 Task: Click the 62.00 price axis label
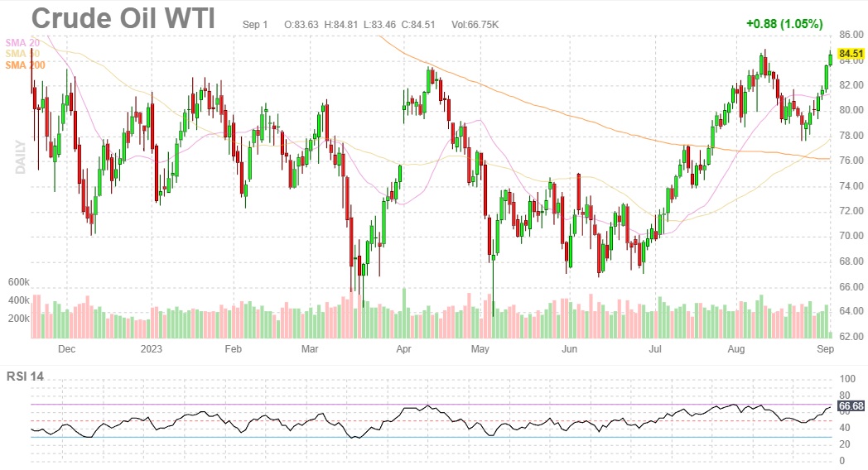coord(851,336)
